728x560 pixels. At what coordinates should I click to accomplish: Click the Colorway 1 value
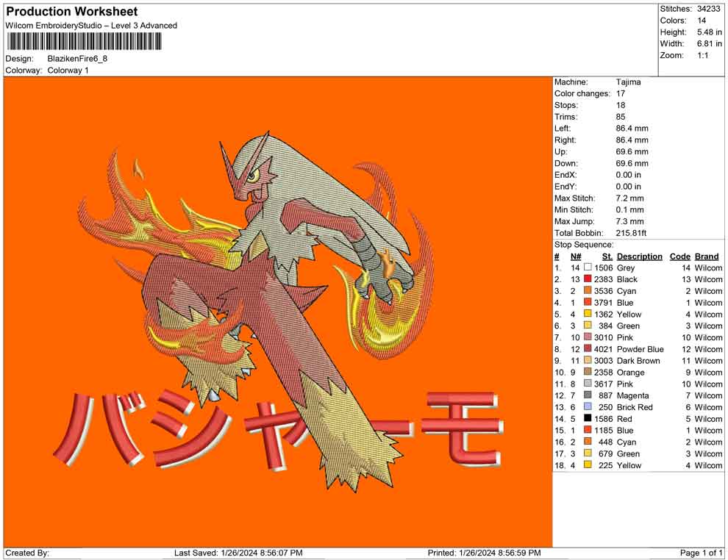click(x=68, y=70)
